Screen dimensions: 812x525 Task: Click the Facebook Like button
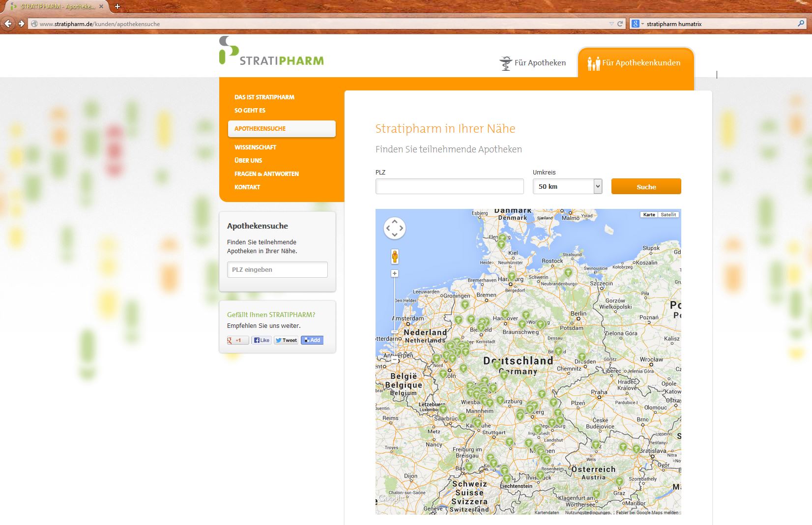[x=261, y=340]
